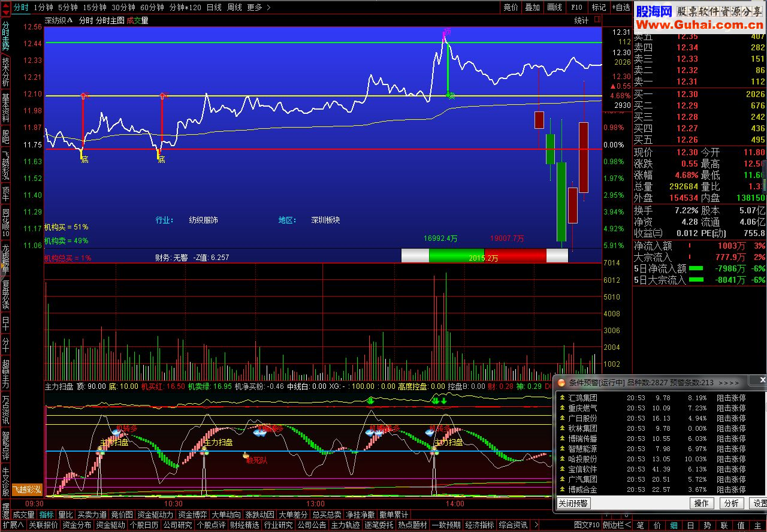This screenshot has width=767, height=532.
Task: Click the yellow arrow icon beside 宝信软件
Action: tap(561, 469)
